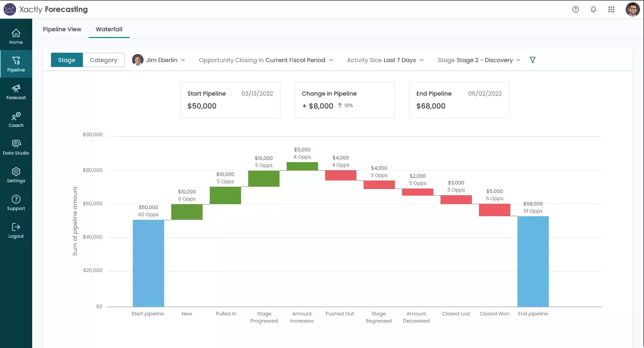Open the apps grid launcher
Screen dimensions: 644x348
pyautogui.click(x=611, y=9)
